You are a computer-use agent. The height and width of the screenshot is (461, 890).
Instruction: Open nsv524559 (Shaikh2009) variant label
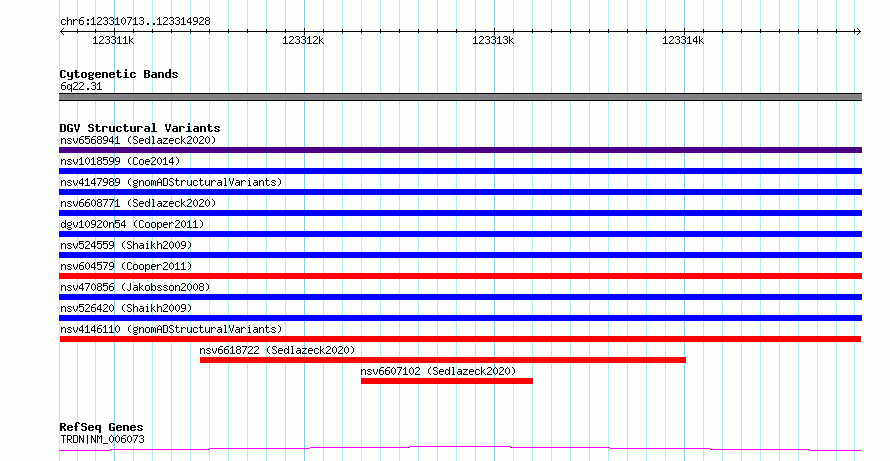coord(126,245)
